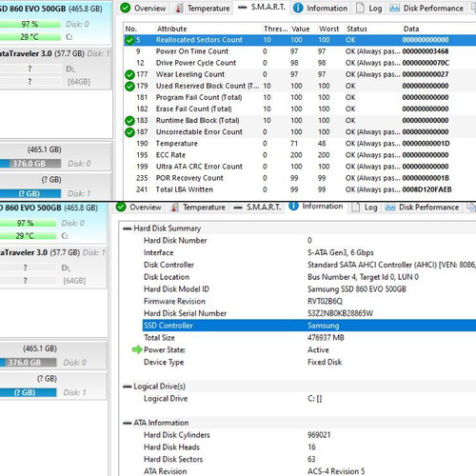Sort by the Worst column header
Image resolution: width=476 pixels, height=476 pixels.
pos(330,29)
